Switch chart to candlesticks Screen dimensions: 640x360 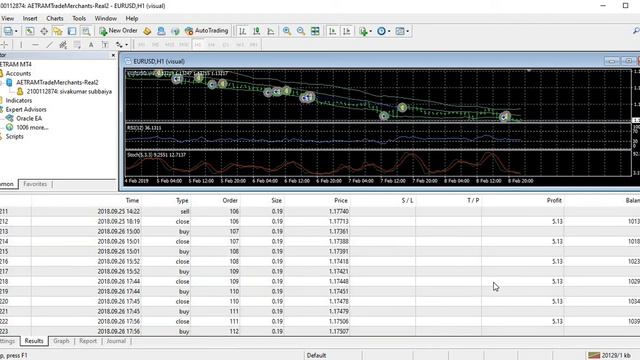256,31
